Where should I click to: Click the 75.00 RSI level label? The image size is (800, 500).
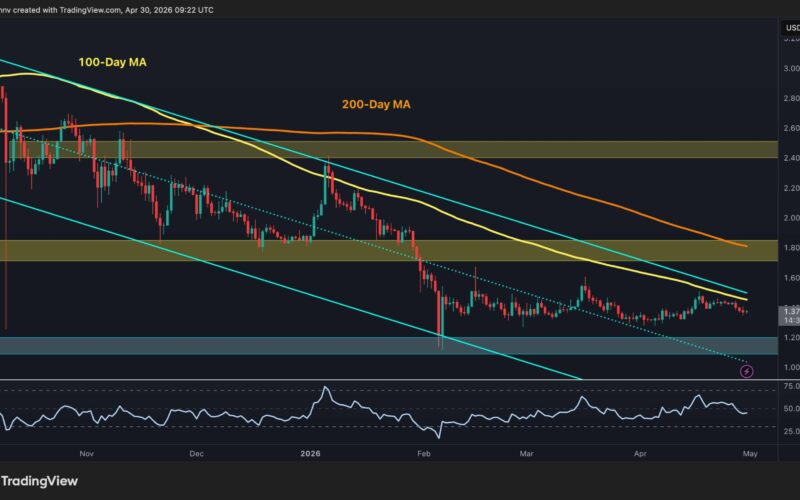(x=791, y=386)
